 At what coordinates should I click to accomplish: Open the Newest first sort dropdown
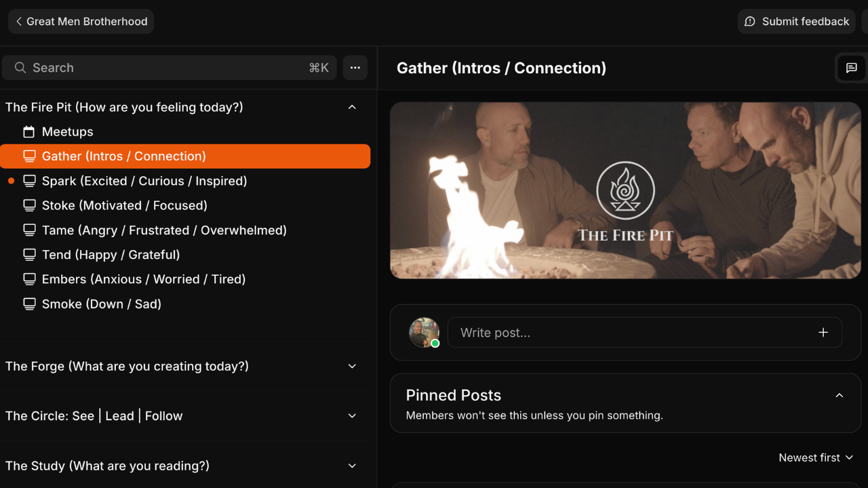(x=816, y=458)
